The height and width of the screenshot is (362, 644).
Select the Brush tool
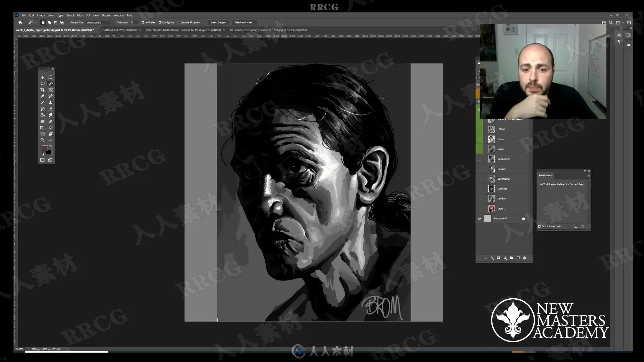pos(42,103)
